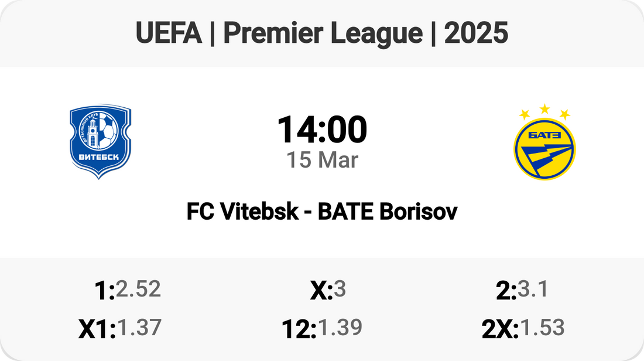Select draw odds X: 3
644x361 pixels.
pyautogui.click(x=327, y=290)
